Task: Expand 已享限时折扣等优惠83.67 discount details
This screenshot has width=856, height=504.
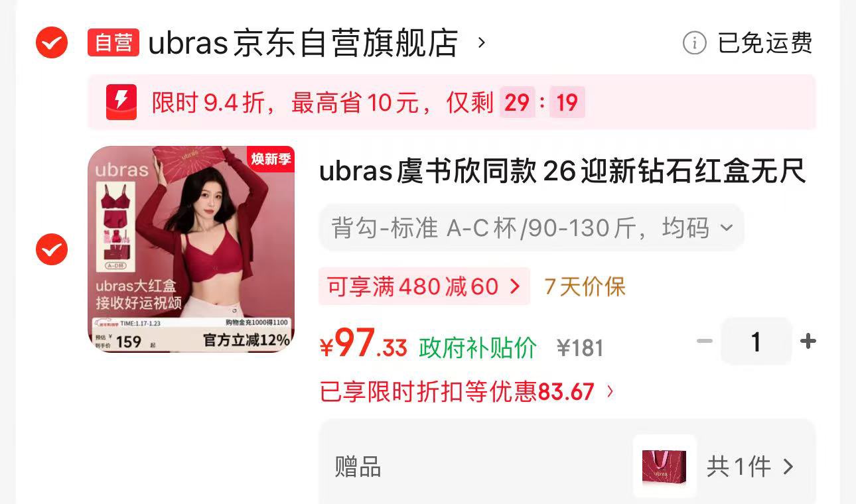Action: pos(466,392)
